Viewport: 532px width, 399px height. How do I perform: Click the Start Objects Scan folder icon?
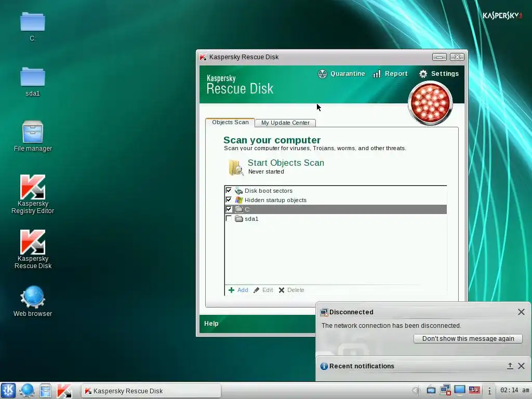tap(236, 167)
